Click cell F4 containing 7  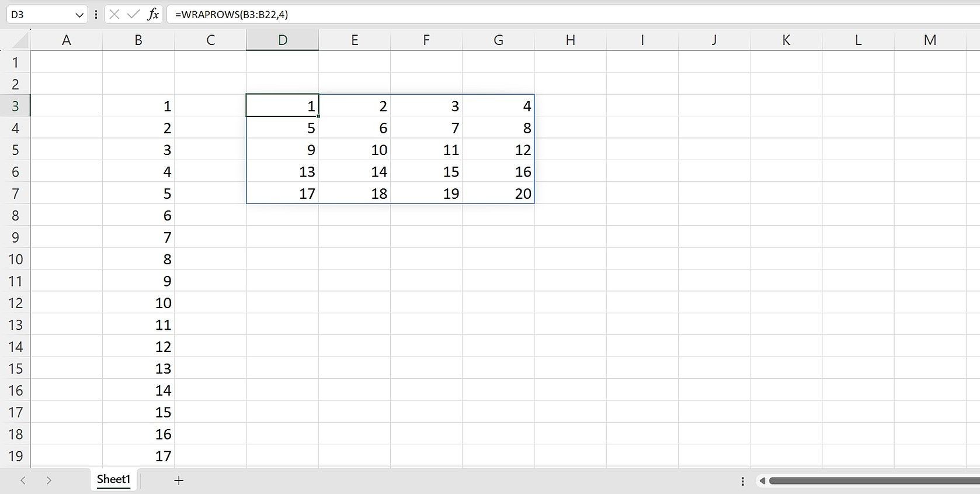pos(426,128)
